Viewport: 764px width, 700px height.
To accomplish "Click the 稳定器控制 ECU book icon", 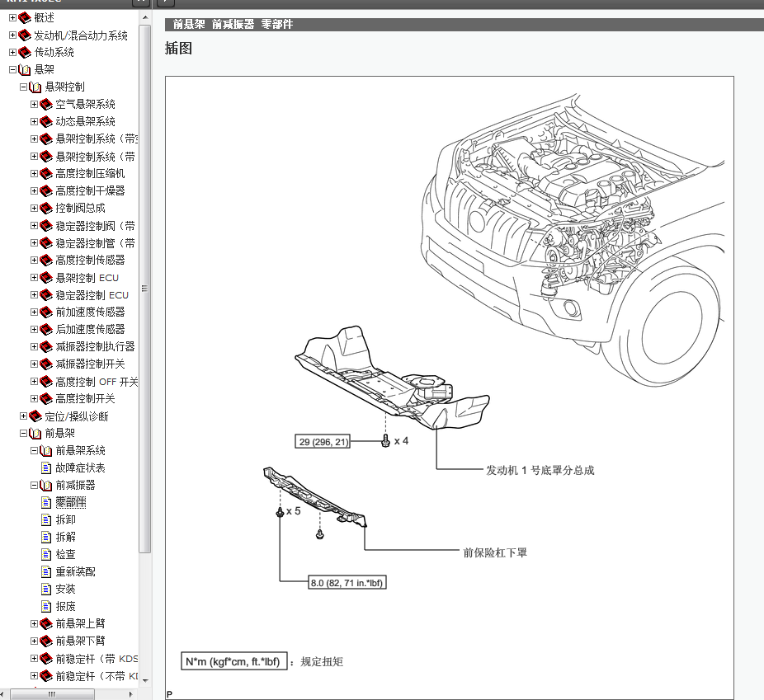I will click(x=46, y=295).
